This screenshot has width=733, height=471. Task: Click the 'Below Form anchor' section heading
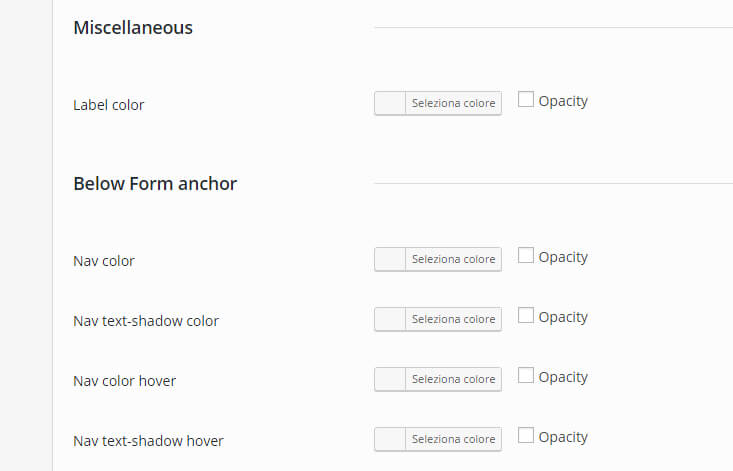(155, 184)
